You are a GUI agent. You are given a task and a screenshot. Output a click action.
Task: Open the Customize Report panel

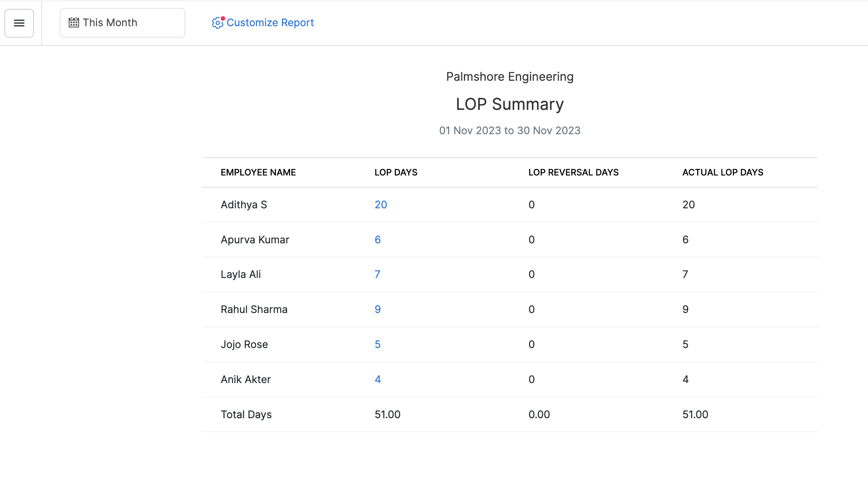coord(271,22)
